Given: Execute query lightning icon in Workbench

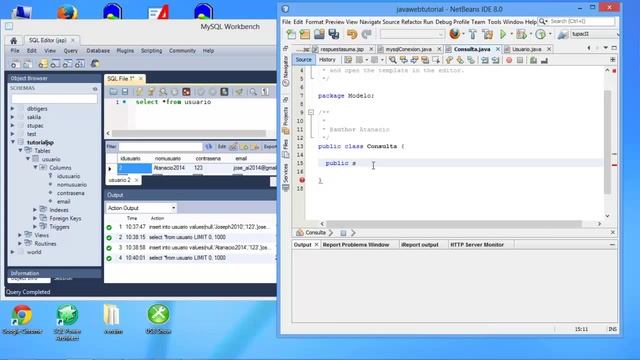Looking at the screenshot, I should coord(140,92).
